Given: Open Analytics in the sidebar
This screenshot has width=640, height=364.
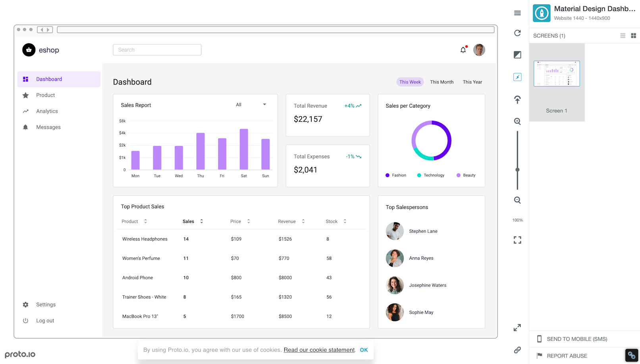Looking at the screenshot, I should pos(47,111).
